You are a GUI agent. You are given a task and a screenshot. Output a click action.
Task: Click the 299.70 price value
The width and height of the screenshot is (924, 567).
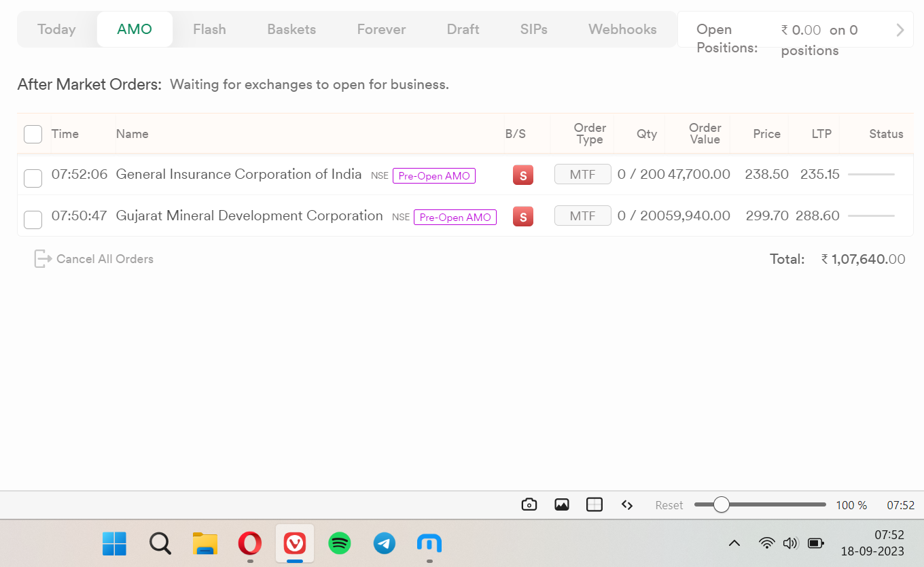(766, 216)
